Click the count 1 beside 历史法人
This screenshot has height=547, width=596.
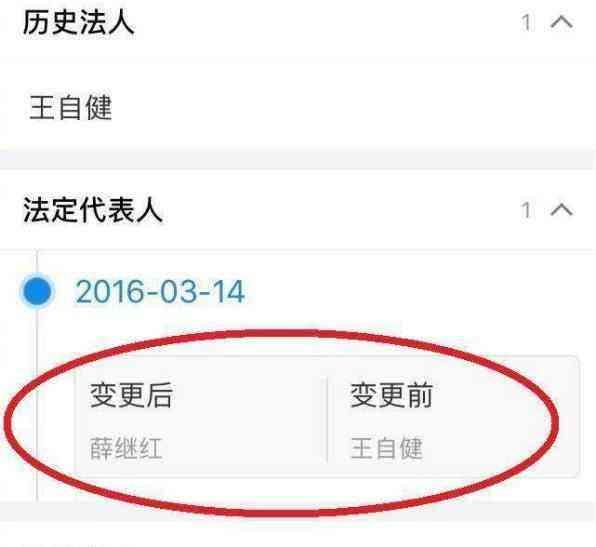point(526,23)
